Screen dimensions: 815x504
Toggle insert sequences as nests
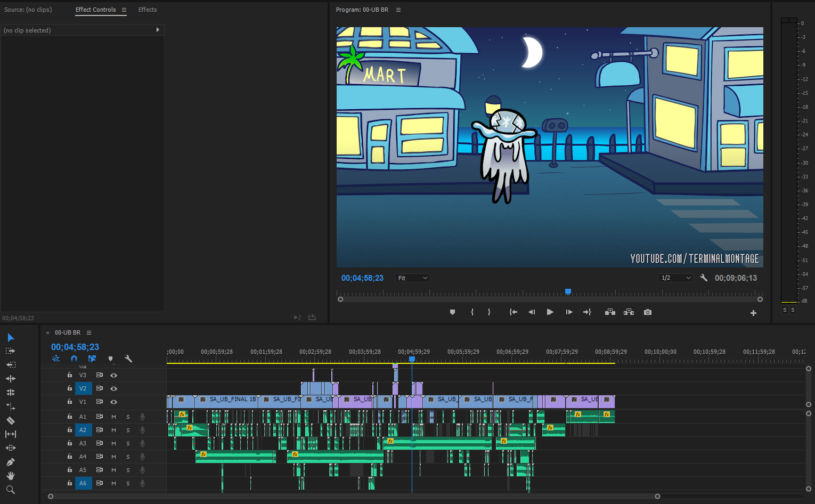pyautogui.click(x=56, y=359)
